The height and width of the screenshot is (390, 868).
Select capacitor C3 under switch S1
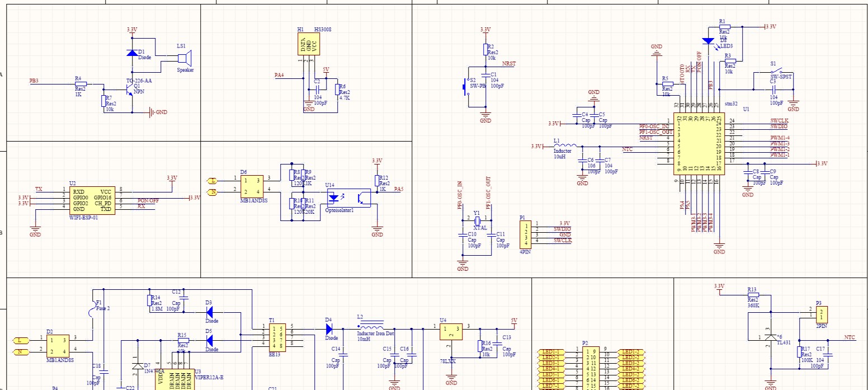pos(774,90)
